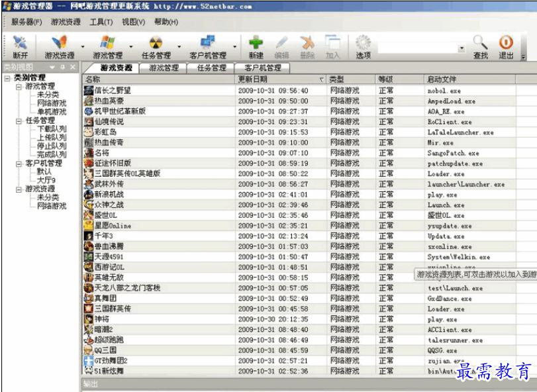Screen dimensions: 537x392
Task: Open the 帮助(H) menu
Action: pyautogui.click(x=166, y=22)
